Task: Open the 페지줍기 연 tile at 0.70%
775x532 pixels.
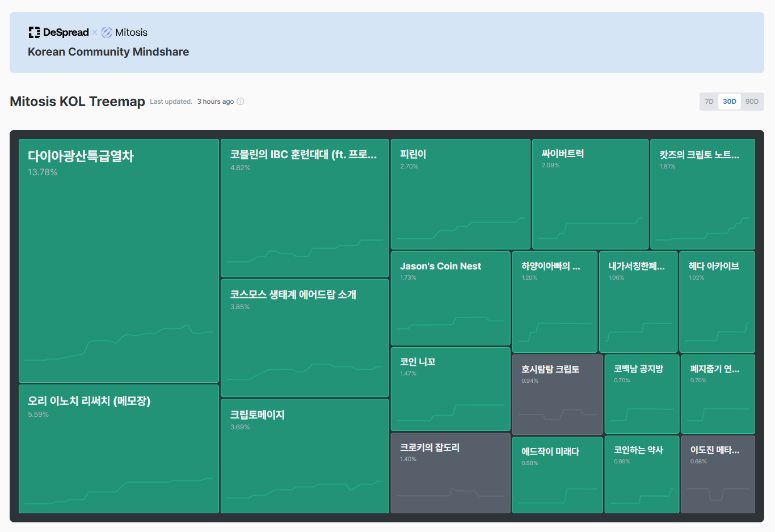Action: [x=718, y=394]
